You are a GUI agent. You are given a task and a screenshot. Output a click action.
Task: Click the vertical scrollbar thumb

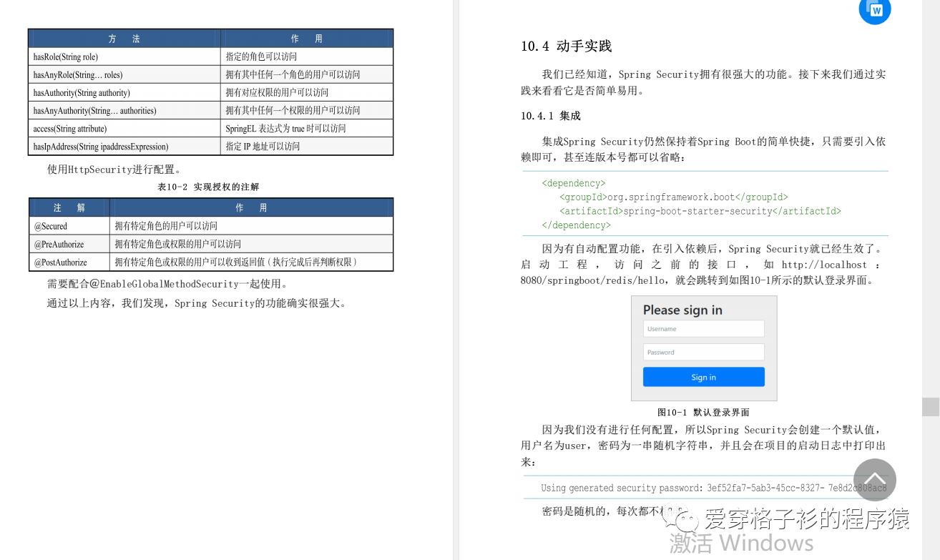coord(931,406)
